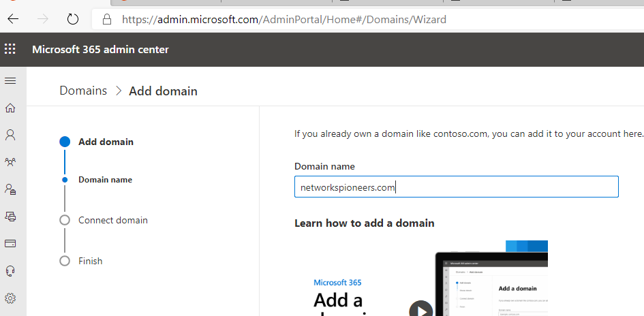The height and width of the screenshot is (316, 644).
Task: Open Support headset icon in sidebar
Action: [x=10, y=271]
